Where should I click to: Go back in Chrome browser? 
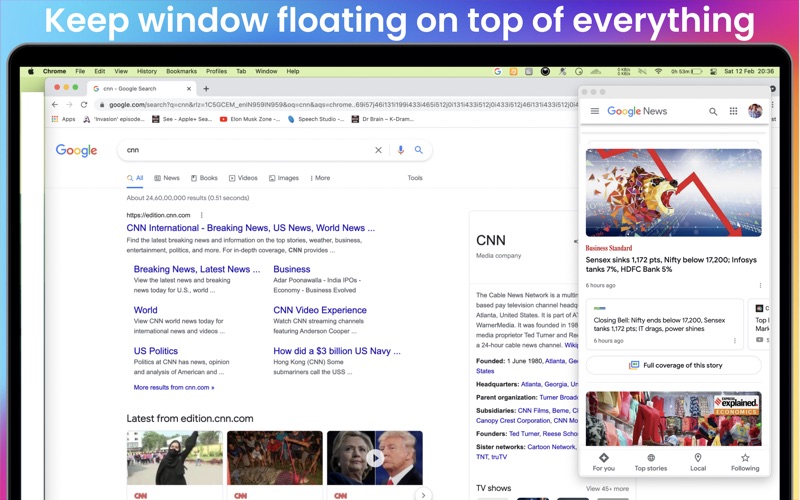[55, 105]
